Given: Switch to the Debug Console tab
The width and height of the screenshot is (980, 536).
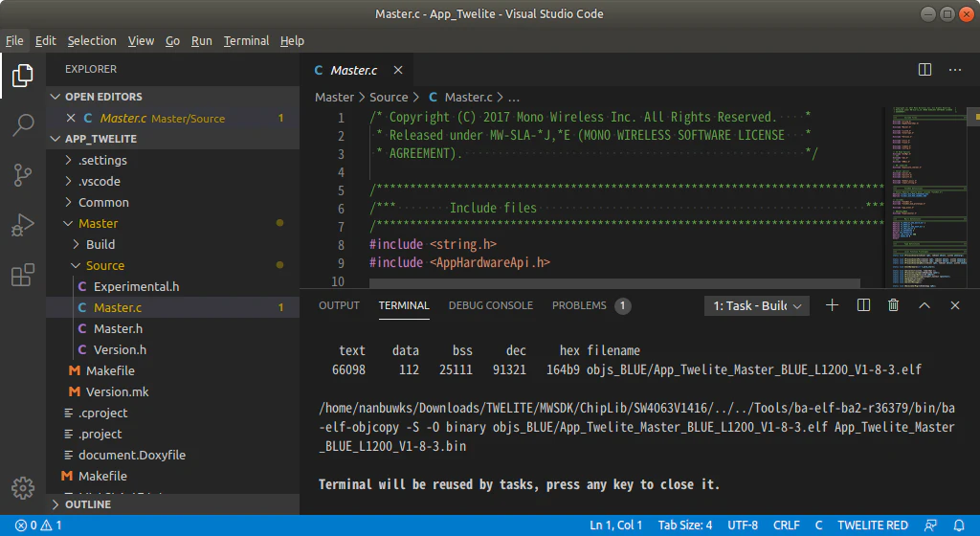Looking at the screenshot, I should pyautogui.click(x=491, y=305).
